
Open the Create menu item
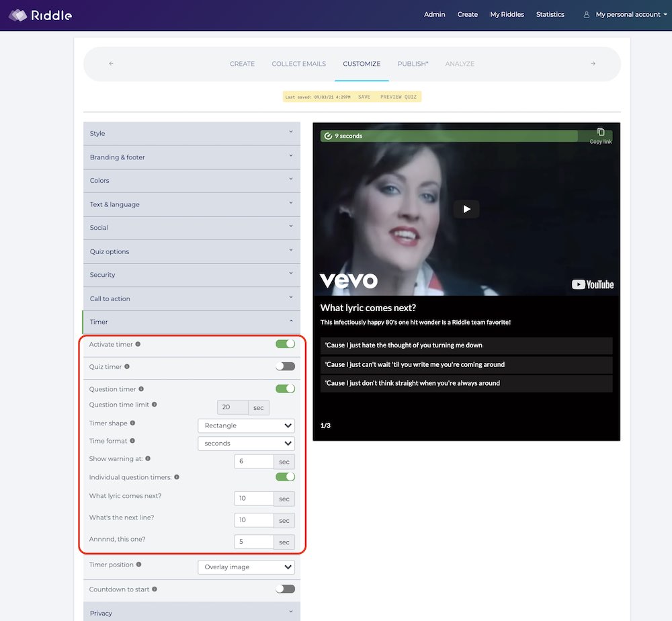468,15
